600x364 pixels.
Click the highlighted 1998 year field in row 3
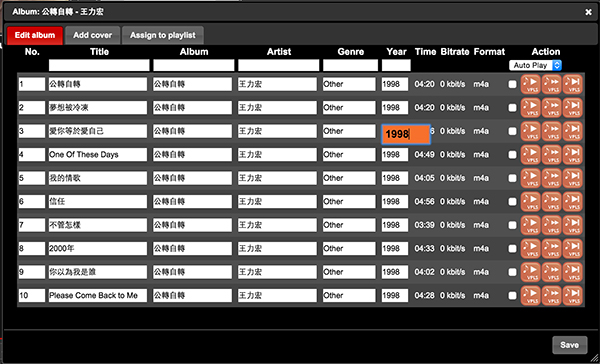(406, 134)
